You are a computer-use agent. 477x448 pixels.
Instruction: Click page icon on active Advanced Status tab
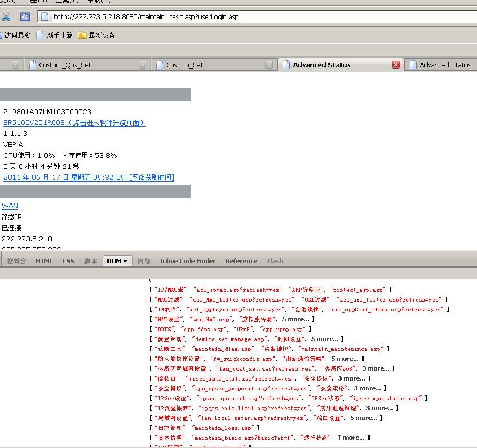pos(286,65)
